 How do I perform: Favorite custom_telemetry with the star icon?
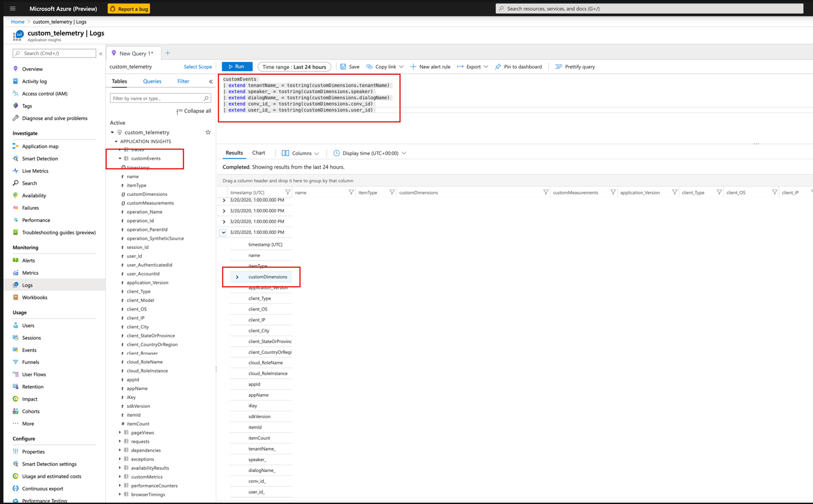point(208,132)
